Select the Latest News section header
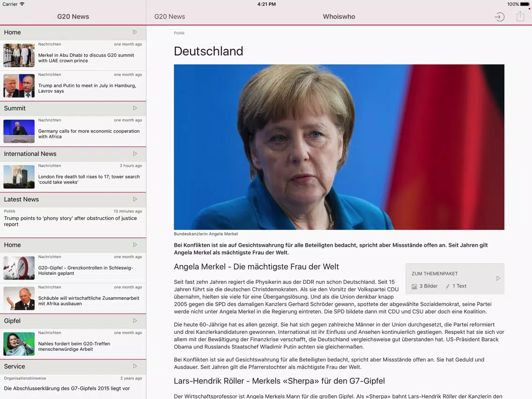The width and height of the screenshot is (532, 399). point(73,199)
